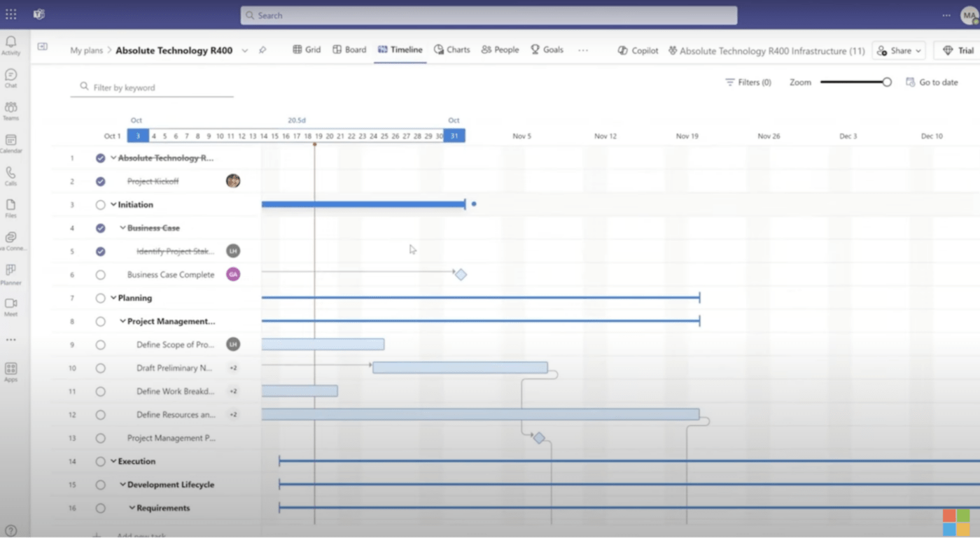Collapse the Planning group
The image size is (980, 538).
[x=113, y=298]
